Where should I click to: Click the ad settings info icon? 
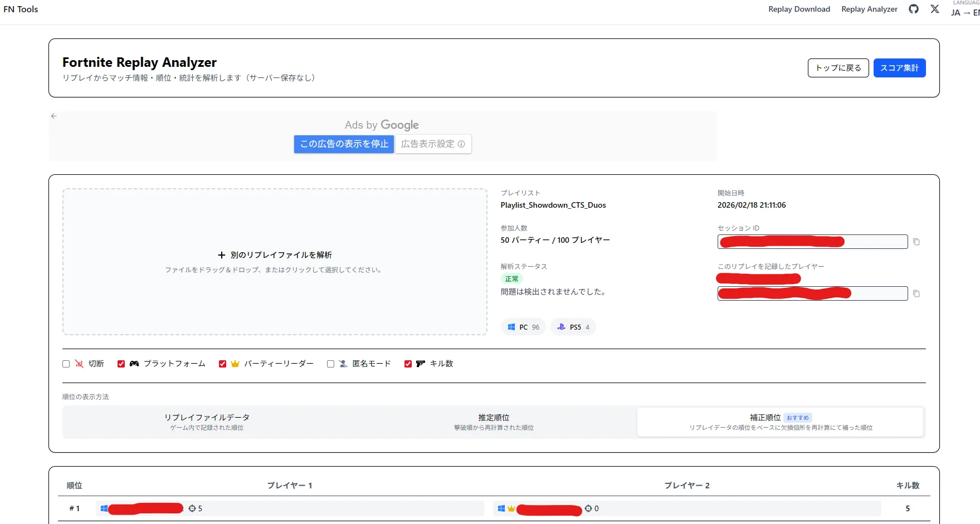click(461, 144)
